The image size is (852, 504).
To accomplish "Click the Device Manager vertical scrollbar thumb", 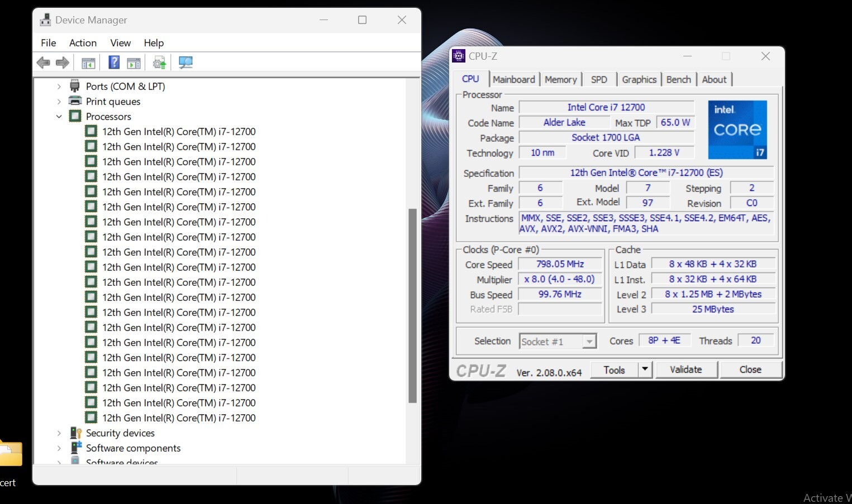I will point(412,305).
